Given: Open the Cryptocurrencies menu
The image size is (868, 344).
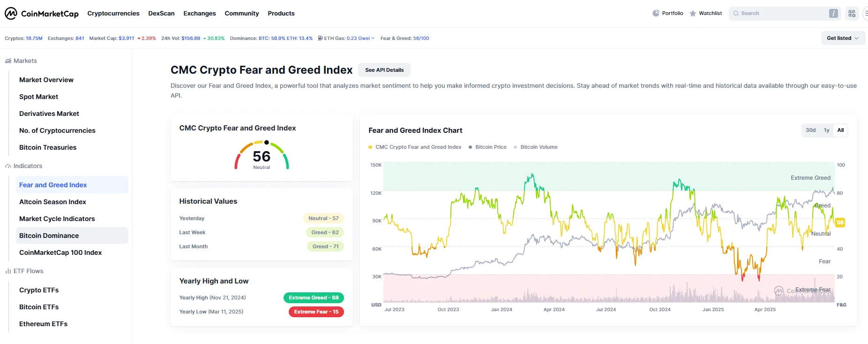Looking at the screenshot, I should 113,13.
